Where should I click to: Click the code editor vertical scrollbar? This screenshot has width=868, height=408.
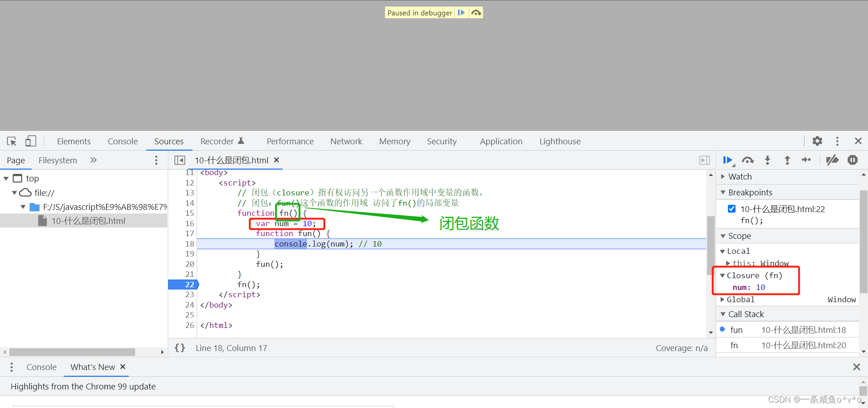tap(711, 246)
